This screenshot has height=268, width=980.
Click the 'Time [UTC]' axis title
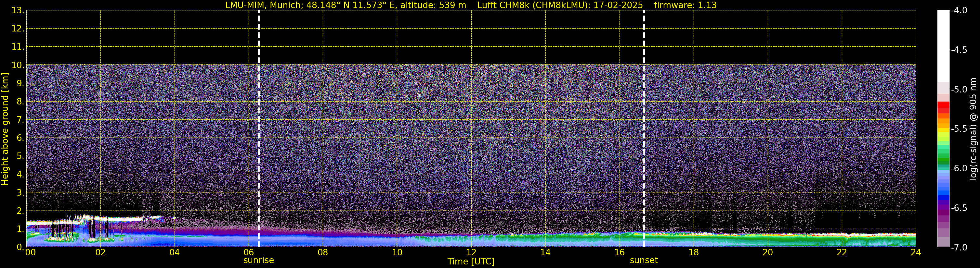[471, 262]
